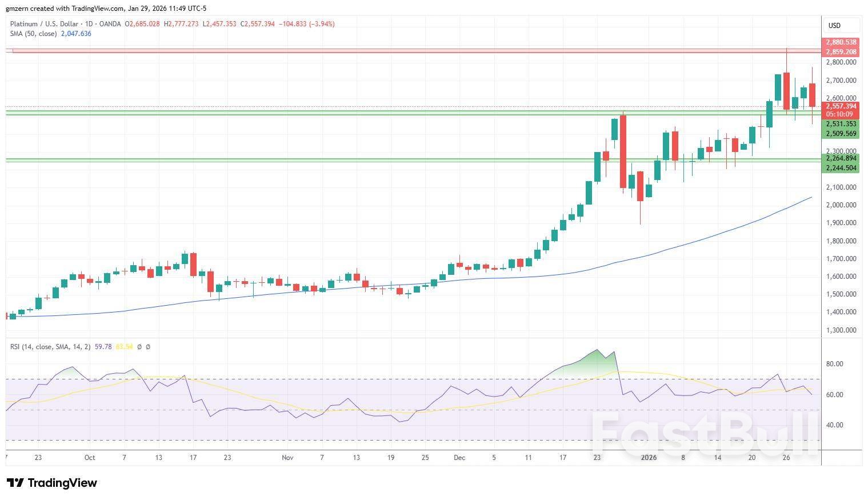Image resolution: width=868 pixels, height=500 pixels.
Task: Click the red countdown timer label 05:10:09
Action: pos(841,114)
